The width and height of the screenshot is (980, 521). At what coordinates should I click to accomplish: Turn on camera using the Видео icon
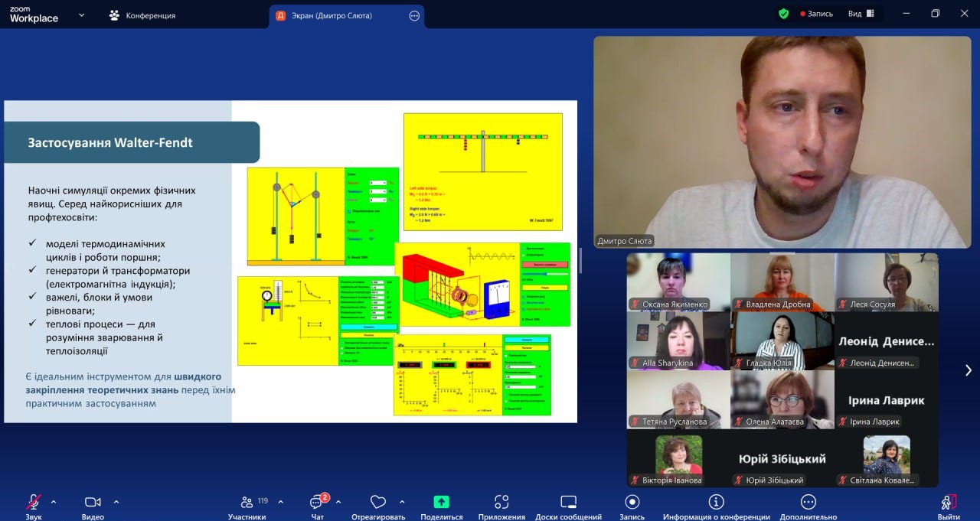point(93,503)
